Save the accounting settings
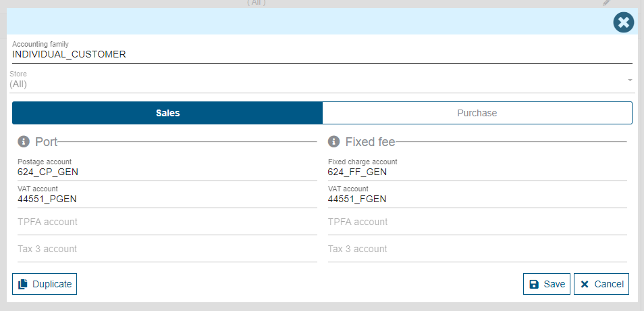Viewport: 644px width, 311px height. [547, 284]
